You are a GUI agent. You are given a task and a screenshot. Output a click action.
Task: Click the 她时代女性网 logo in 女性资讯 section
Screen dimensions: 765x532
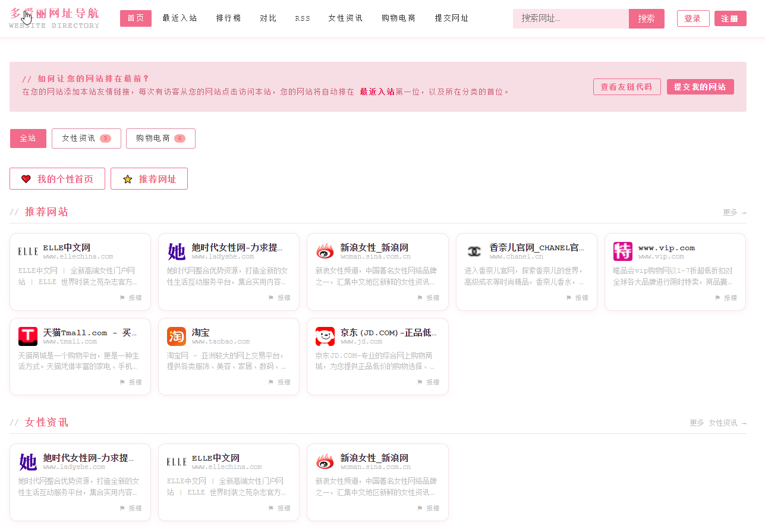[28, 462]
